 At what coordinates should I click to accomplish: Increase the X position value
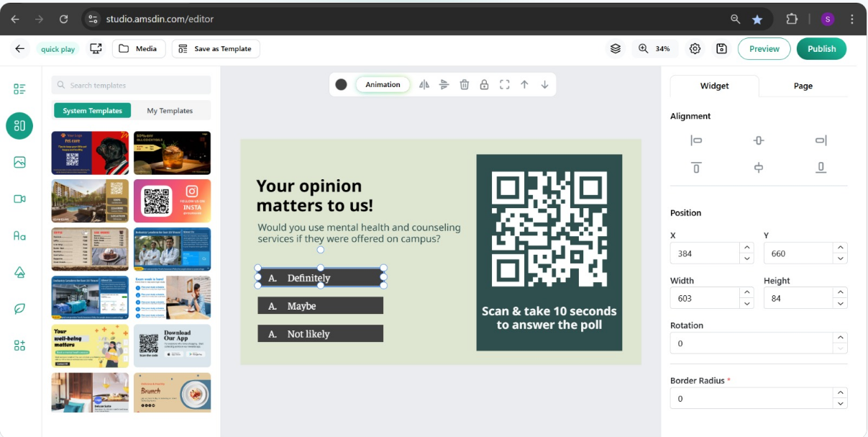point(747,248)
